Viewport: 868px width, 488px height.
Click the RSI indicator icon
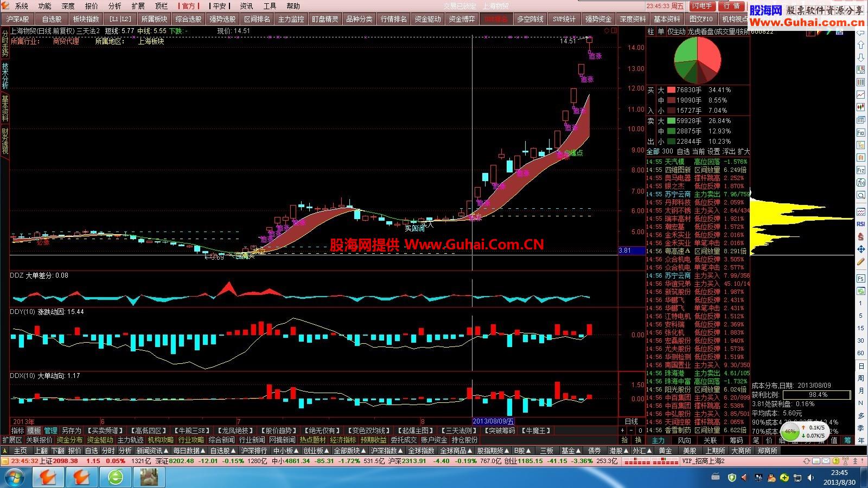pos(860,224)
